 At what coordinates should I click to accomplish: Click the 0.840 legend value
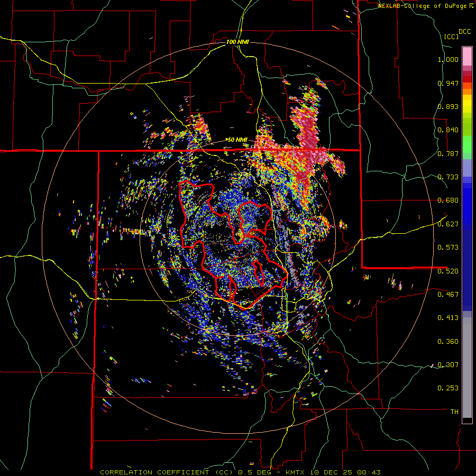pyautogui.click(x=448, y=130)
